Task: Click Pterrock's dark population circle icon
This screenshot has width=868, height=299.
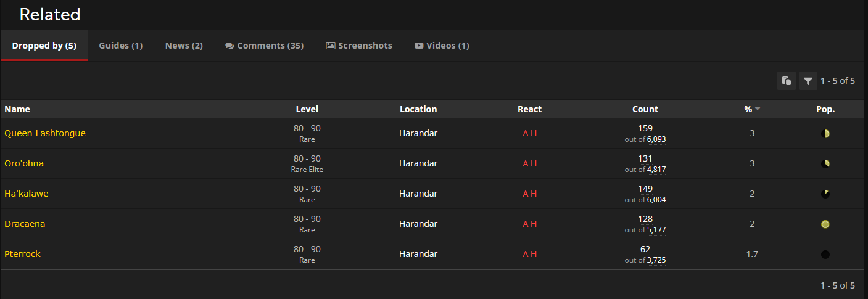Action: click(825, 254)
